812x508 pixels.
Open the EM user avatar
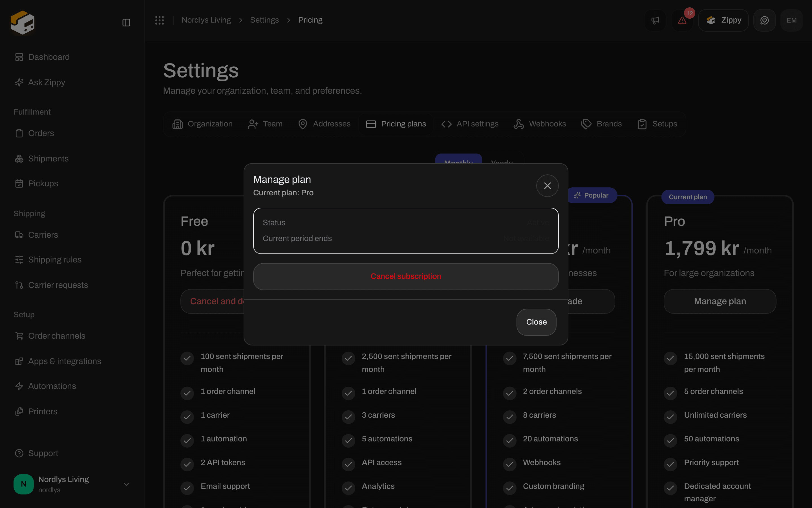tap(791, 21)
